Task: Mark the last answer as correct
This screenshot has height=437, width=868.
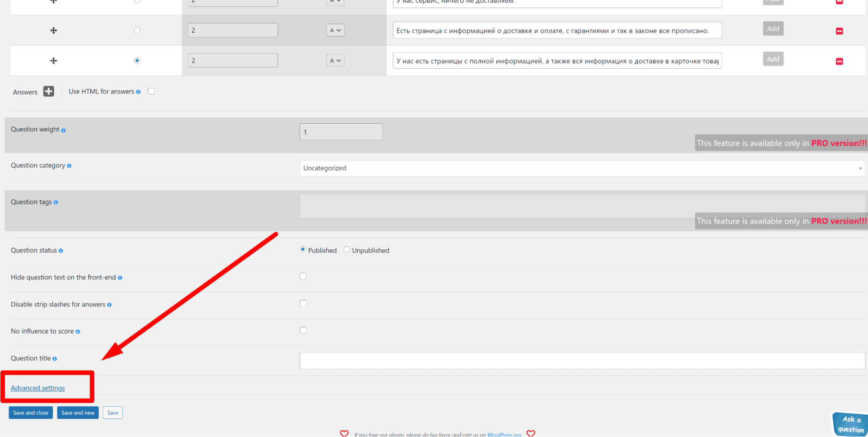Action: [137, 60]
